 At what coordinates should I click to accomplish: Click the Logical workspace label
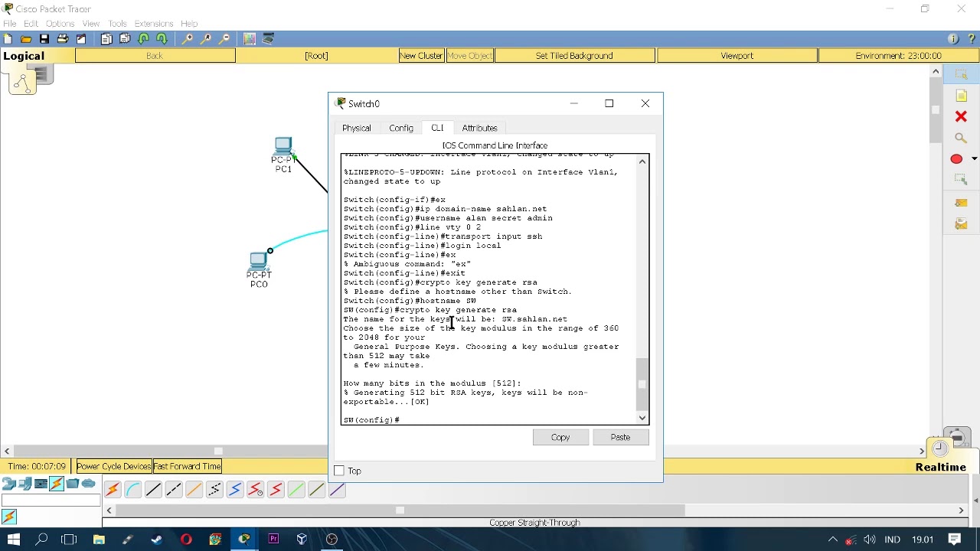(24, 56)
